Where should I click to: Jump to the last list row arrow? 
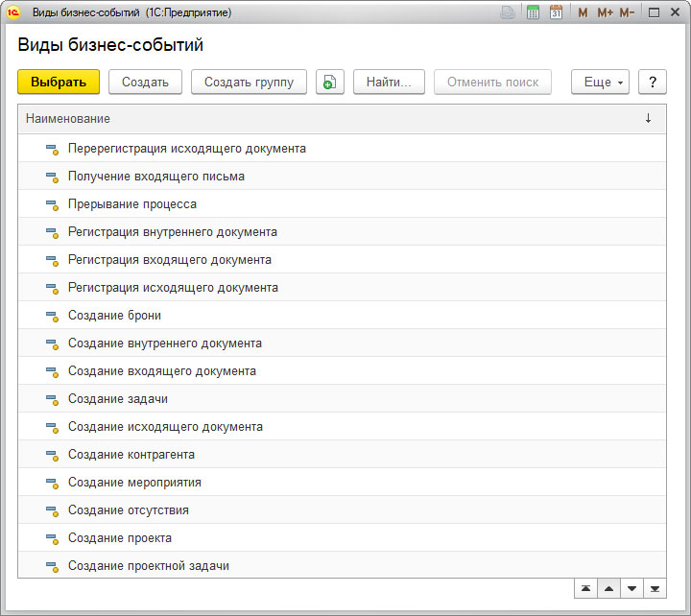[x=655, y=588]
